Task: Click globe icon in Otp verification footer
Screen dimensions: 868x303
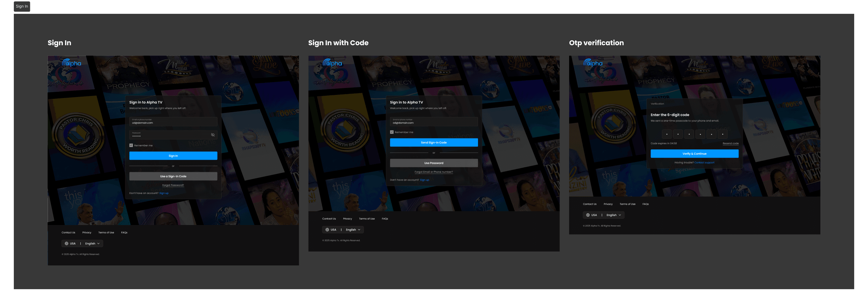Action: click(588, 215)
